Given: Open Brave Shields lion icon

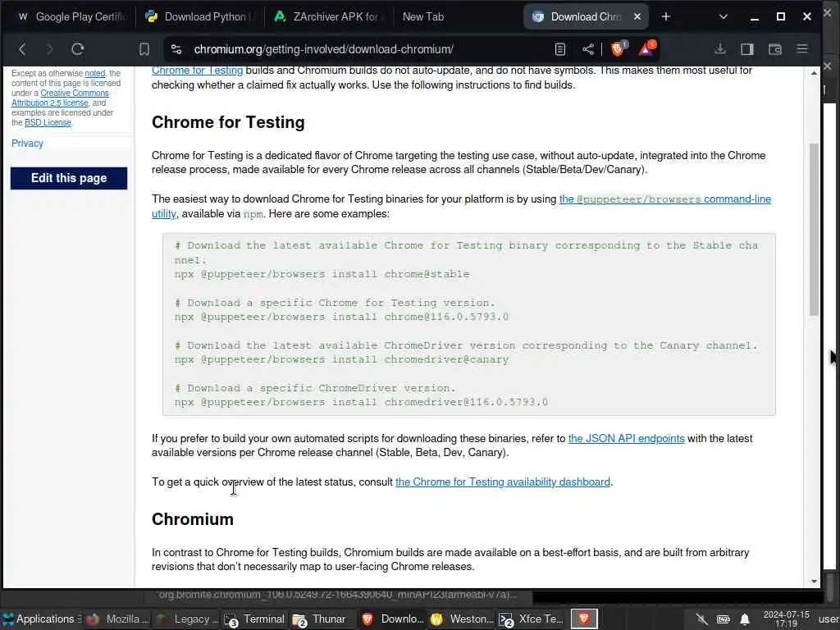Looking at the screenshot, I should pos(618,48).
